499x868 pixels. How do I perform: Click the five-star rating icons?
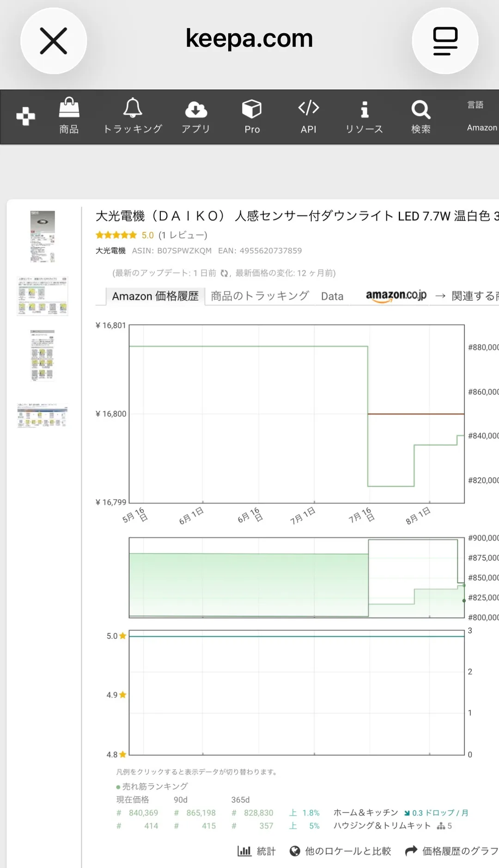[x=116, y=235]
